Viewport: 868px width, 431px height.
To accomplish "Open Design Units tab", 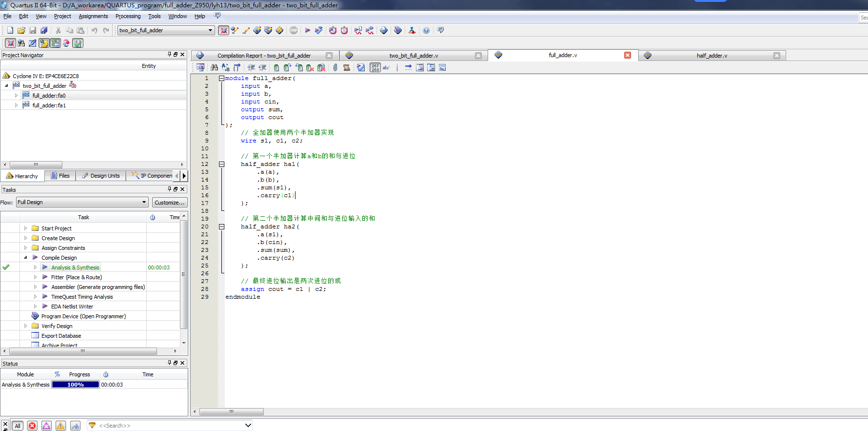I will [x=101, y=176].
